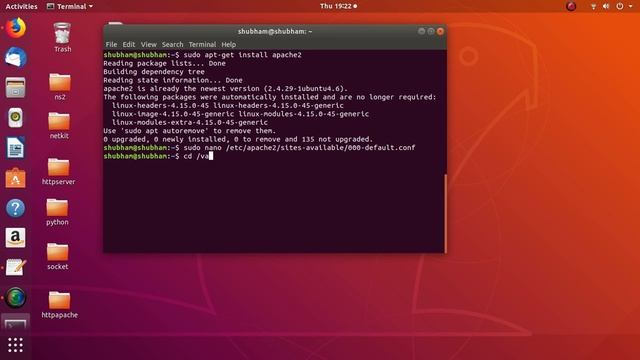The width and height of the screenshot is (640, 360).
Task: Launch Thunderbird mail from the dock
Action: [16, 57]
